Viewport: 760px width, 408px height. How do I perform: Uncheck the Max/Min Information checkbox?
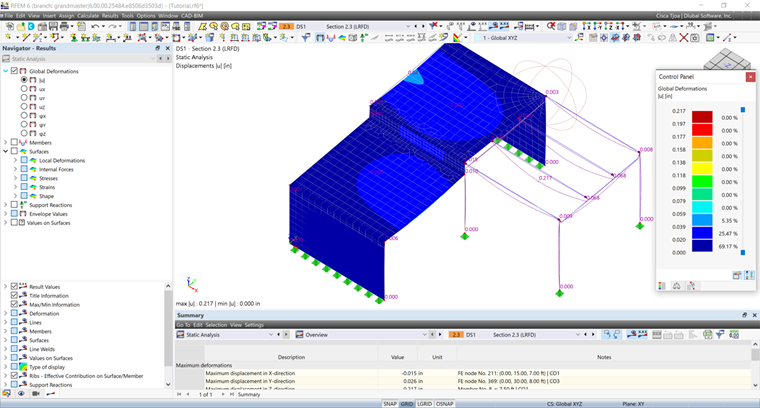14,304
